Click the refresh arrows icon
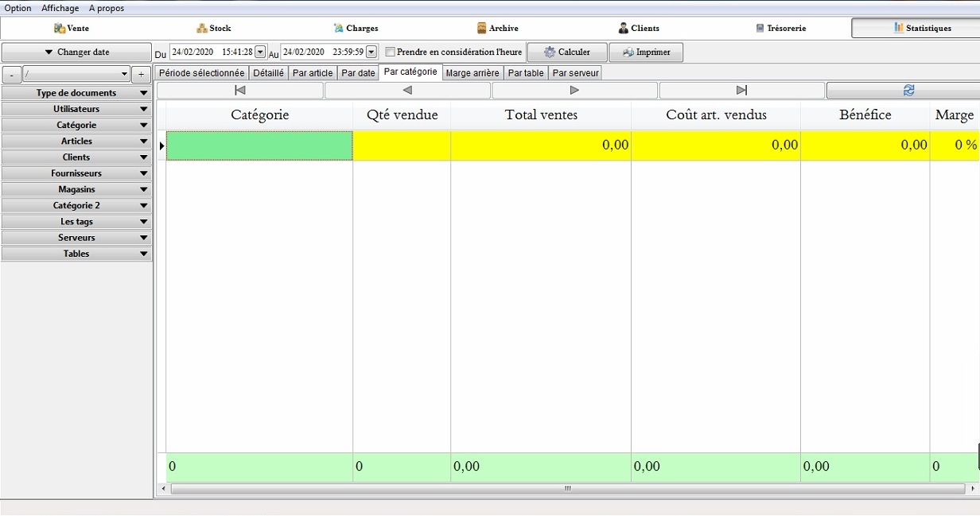Image resolution: width=980 pixels, height=516 pixels. point(908,91)
